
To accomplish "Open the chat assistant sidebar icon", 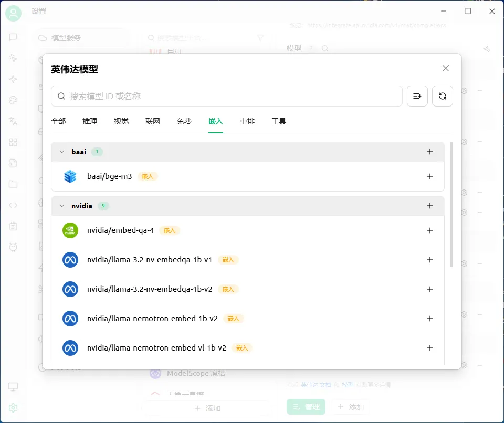I will [x=13, y=37].
